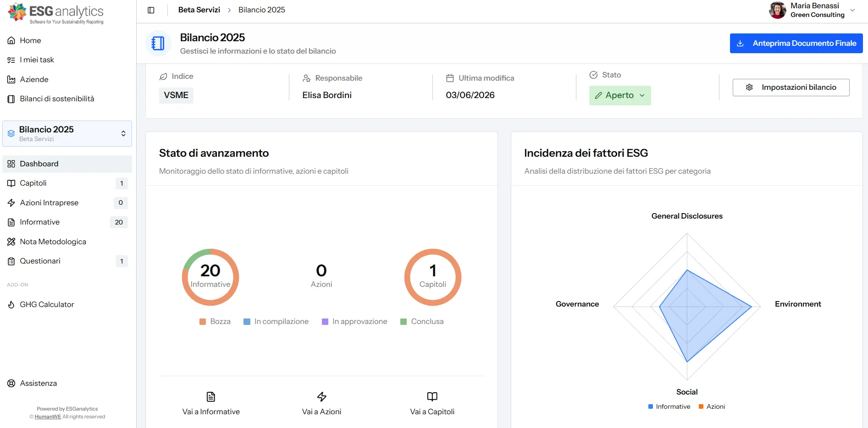Click the Bilanci notebook icon
Screen dimensions: 868x428
pos(11,99)
